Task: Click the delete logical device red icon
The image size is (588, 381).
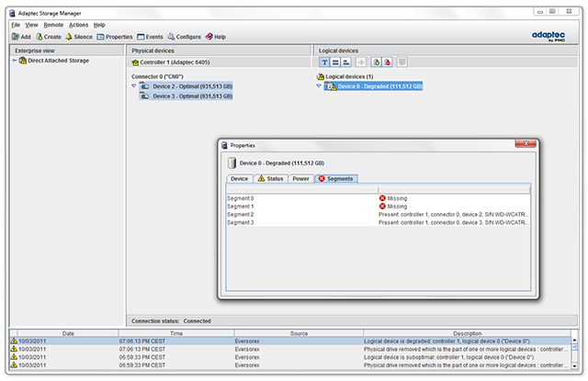Action: (x=388, y=62)
